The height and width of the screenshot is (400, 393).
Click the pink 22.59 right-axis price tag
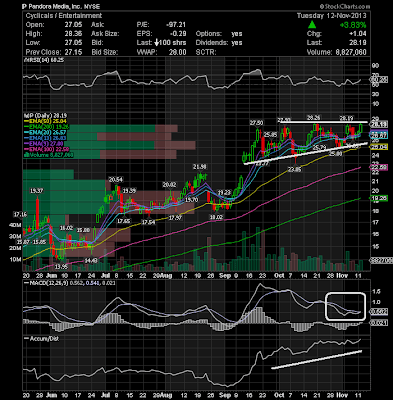pyautogui.click(x=379, y=168)
